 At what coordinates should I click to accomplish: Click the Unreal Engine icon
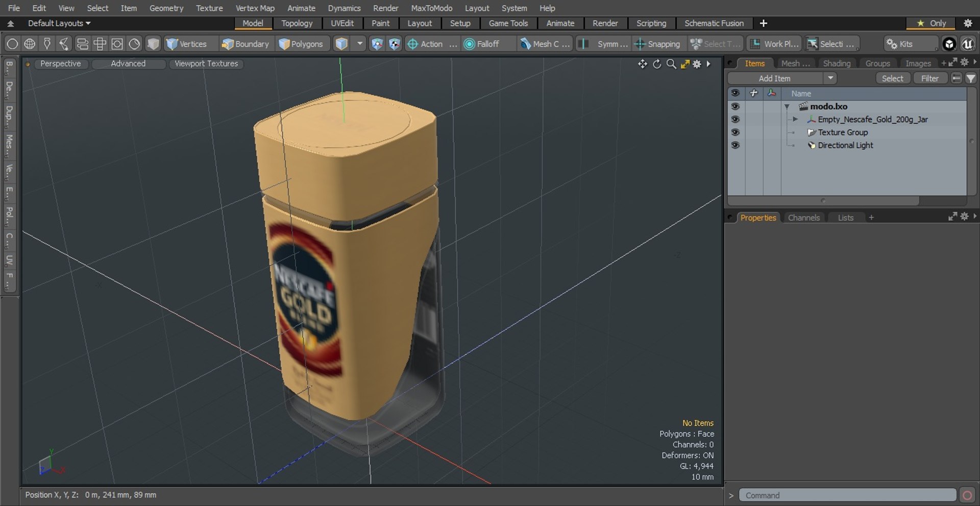click(967, 44)
